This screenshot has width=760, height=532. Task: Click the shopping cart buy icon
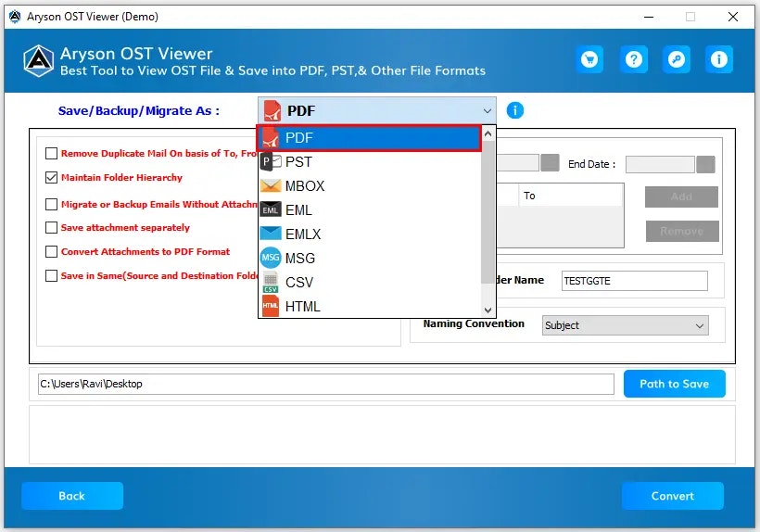(589, 59)
